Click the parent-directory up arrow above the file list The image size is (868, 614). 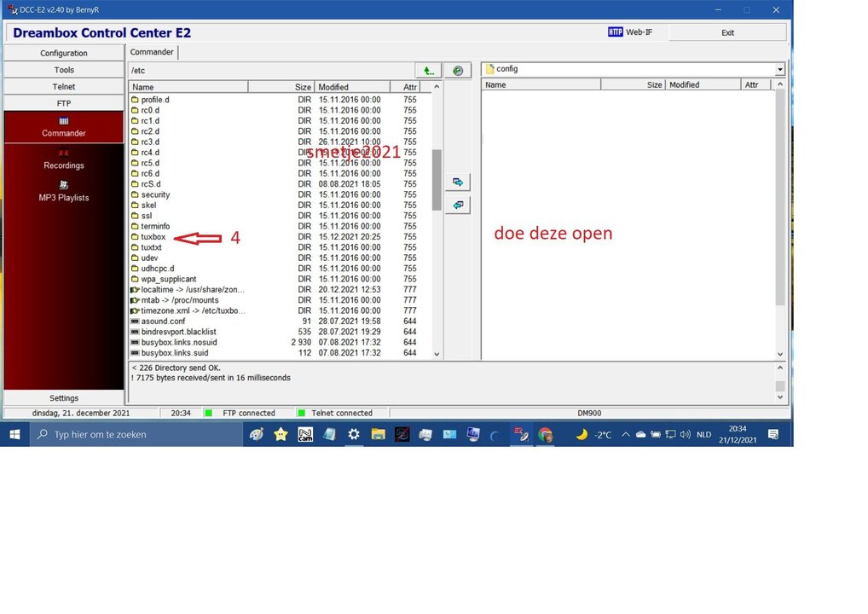[428, 70]
